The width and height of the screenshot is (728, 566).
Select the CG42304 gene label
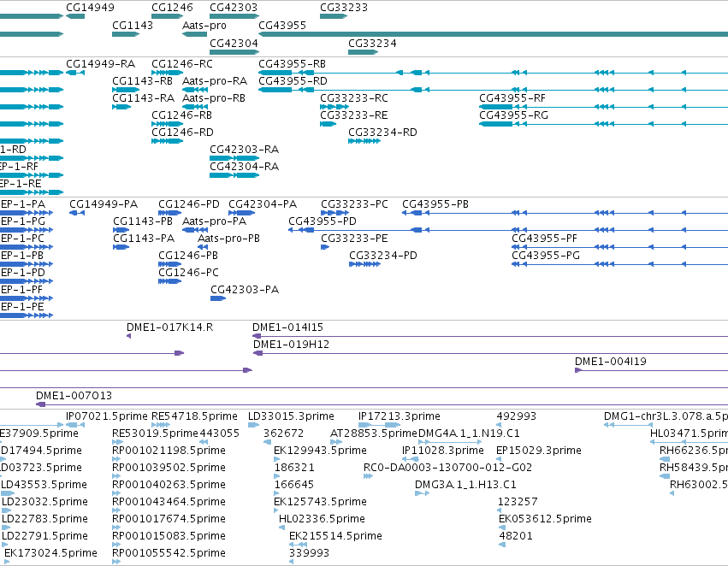234,43
